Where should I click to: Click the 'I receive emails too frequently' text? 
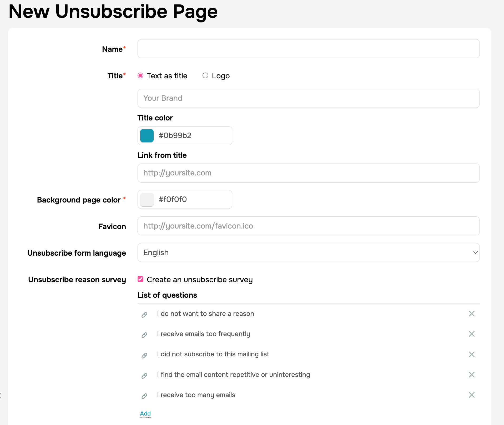[x=204, y=334]
